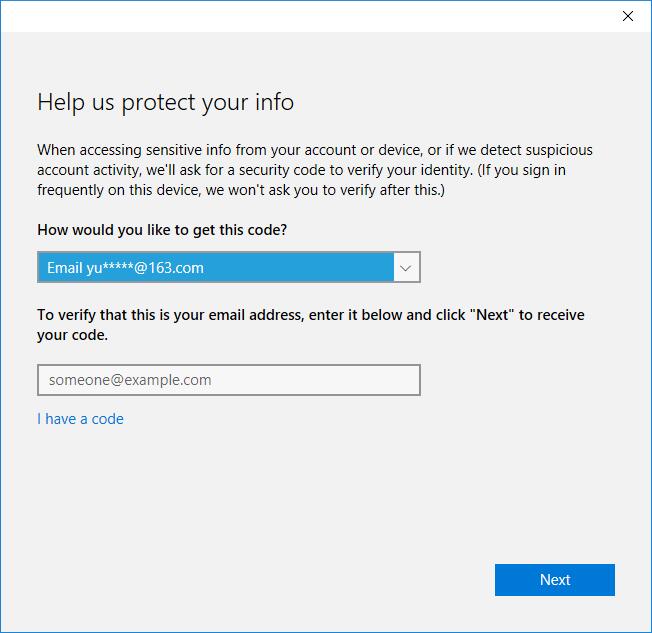Show delivery options via the dropdown's down arrow
Screen dimensions: 652x633
[x=406, y=267]
